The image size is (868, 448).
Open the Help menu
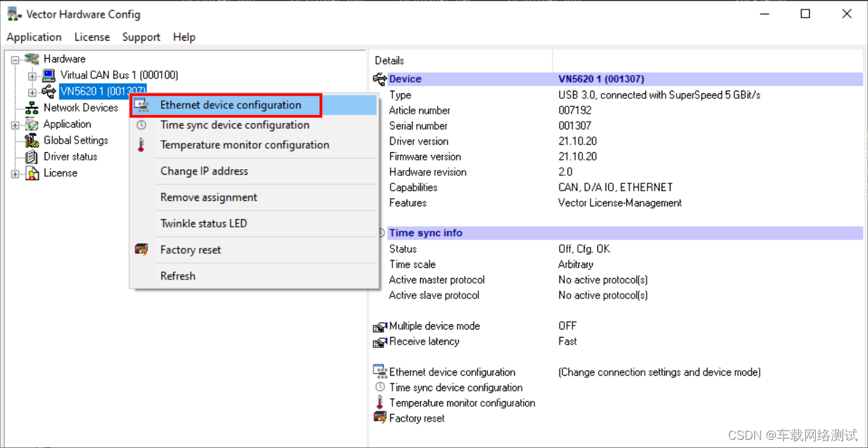click(184, 37)
